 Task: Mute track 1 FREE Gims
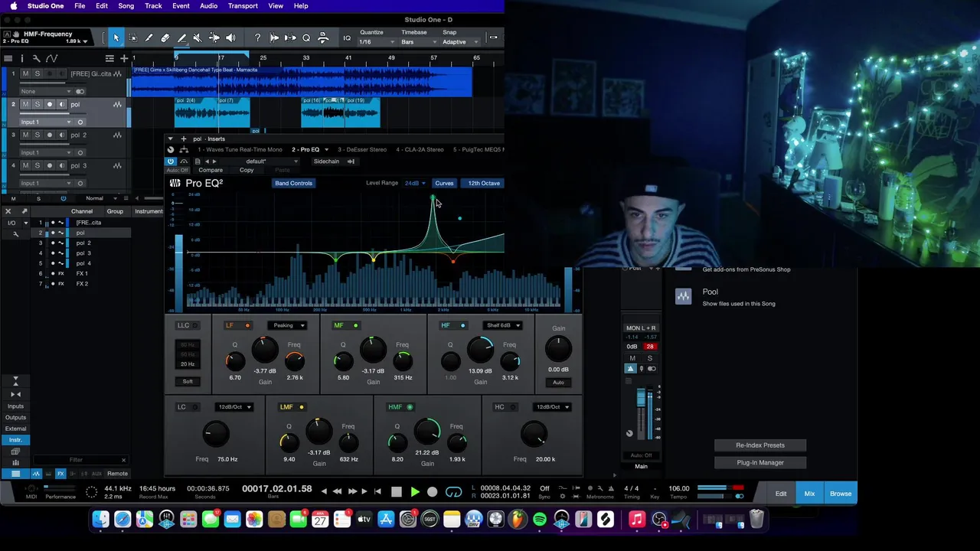click(25, 73)
